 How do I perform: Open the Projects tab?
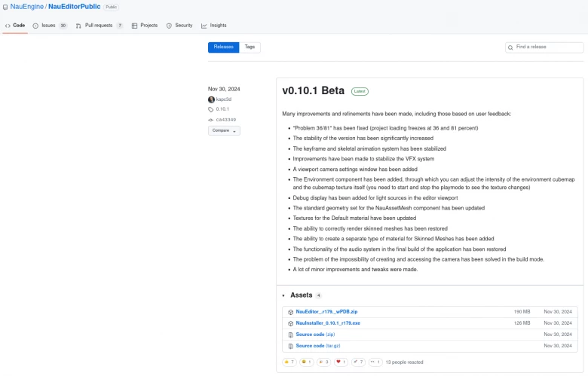(x=145, y=26)
